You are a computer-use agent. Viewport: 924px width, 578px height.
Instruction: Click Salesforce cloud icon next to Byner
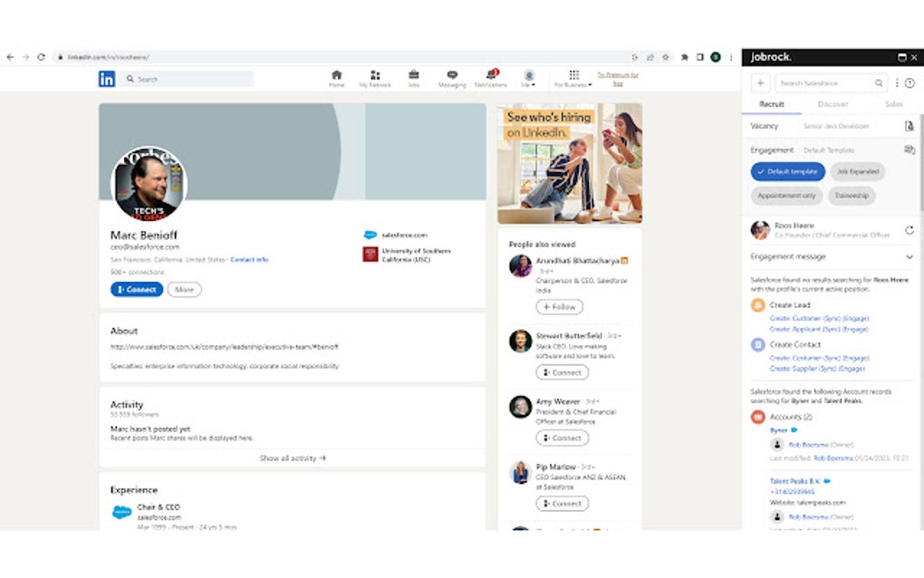(x=794, y=430)
